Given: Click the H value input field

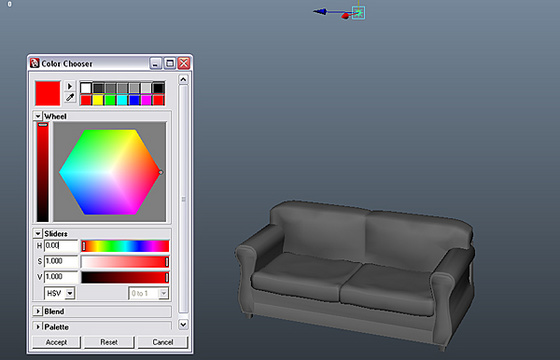Looking at the screenshot, I should pos(61,246).
